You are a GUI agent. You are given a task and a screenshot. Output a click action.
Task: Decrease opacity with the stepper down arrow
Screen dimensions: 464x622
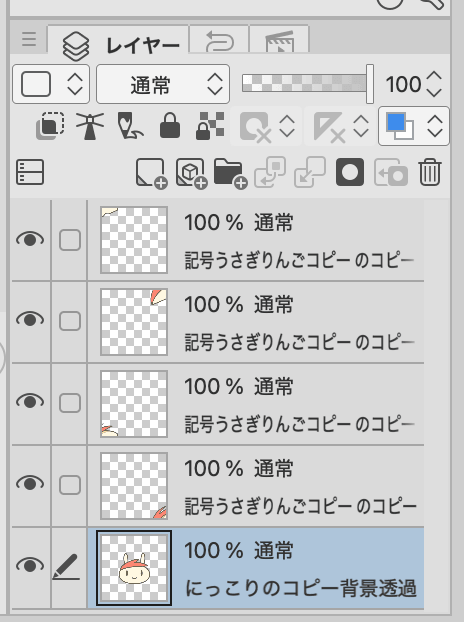point(434,92)
